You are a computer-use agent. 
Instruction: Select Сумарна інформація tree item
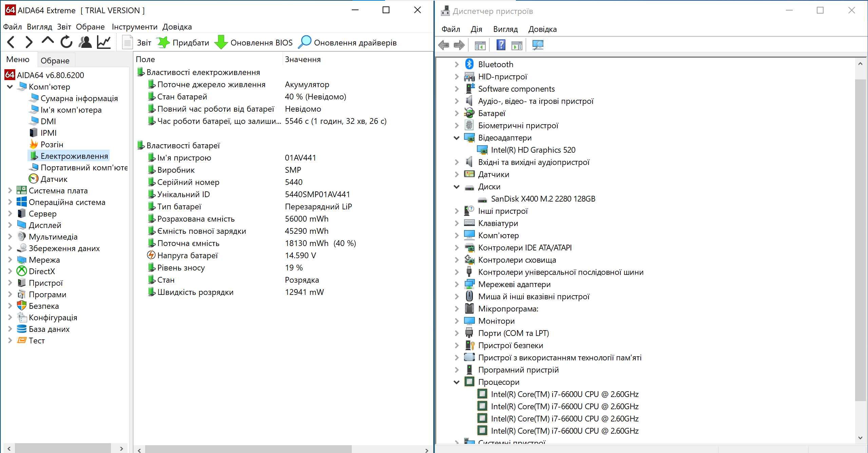coord(73,98)
